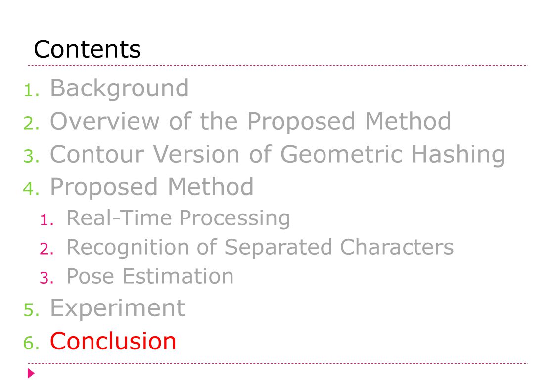Click the pink sub-number 3 marker
Screen dimensions: 555x392
coord(46,278)
